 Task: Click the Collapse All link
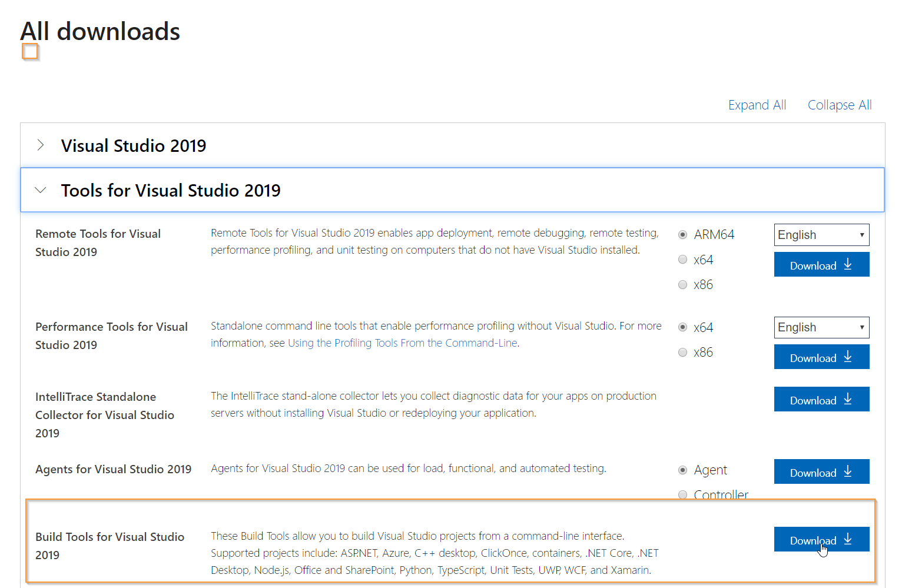tap(839, 105)
